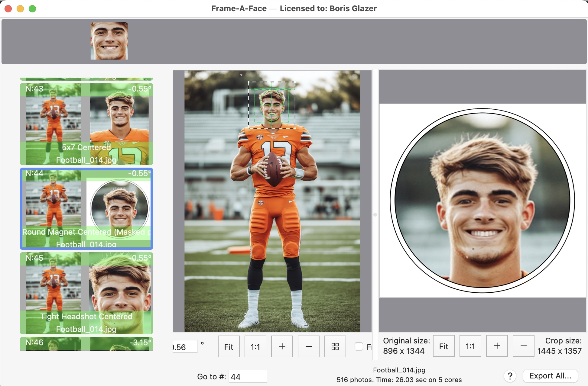Zoom out the crop preview pane
Screen dimensions: 588x386
click(x=523, y=346)
